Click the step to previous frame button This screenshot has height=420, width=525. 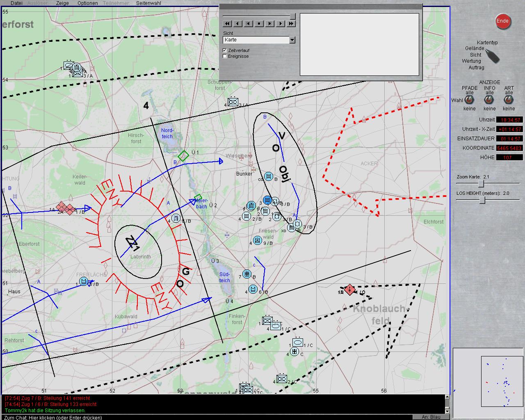[x=249, y=24]
